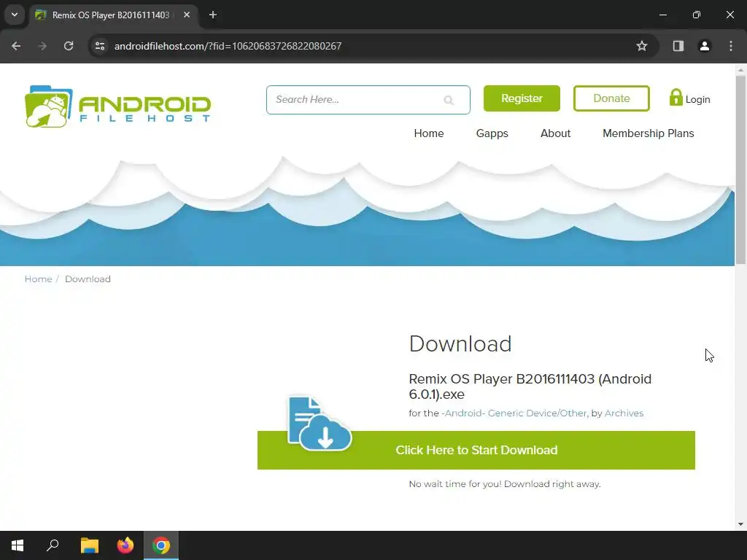Launch Firefox from taskbar

point(125,545)
